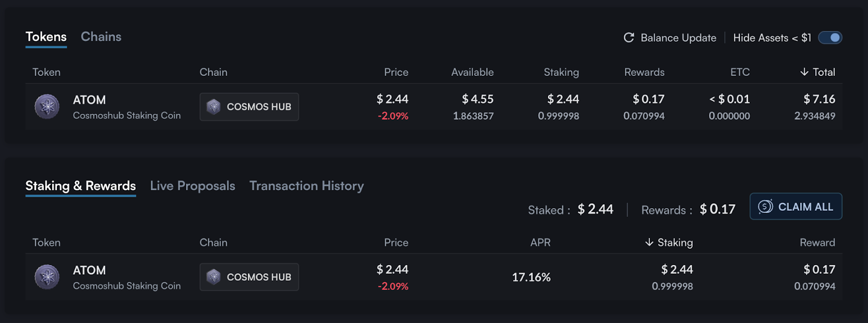Sort tokens by the Price column header
Screen dimensions: 868x323
396,72
